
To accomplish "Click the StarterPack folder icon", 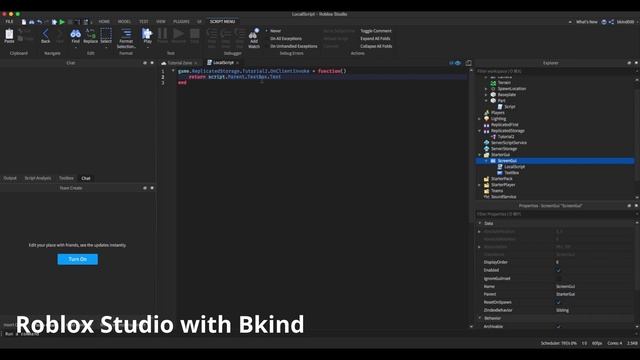I will click(487, 179).
